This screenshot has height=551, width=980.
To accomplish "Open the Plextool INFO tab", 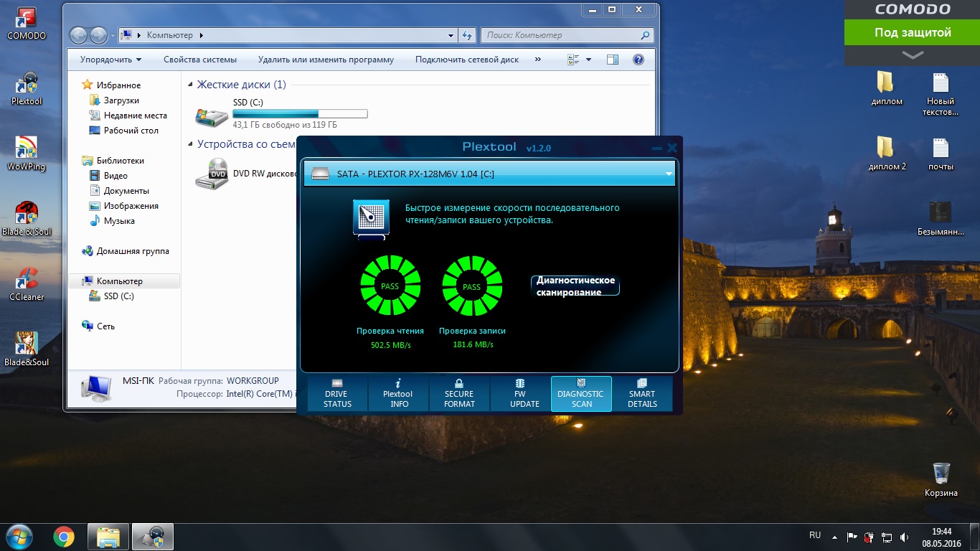I will click(x=398, y=394).
